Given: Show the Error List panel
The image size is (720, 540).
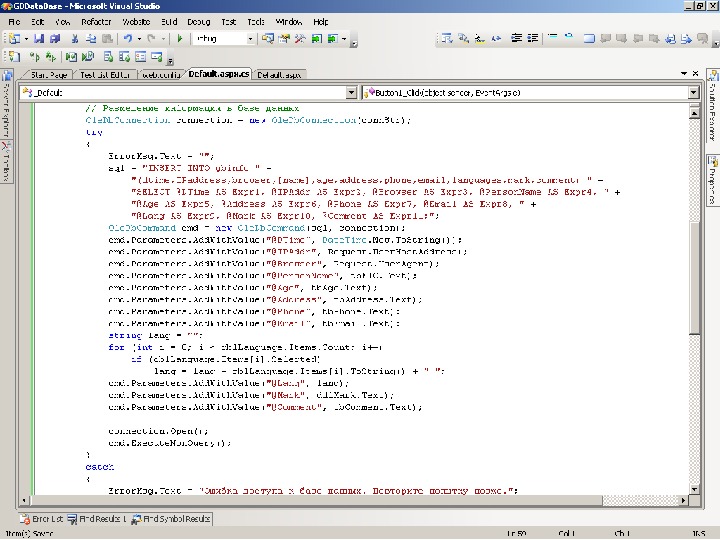Looking at the screenshot, I should (42, 519).
